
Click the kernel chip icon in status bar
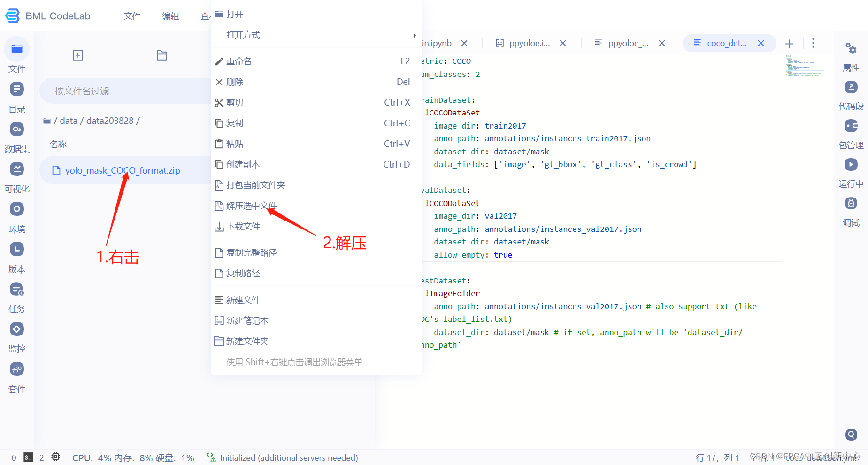[56, 457]
